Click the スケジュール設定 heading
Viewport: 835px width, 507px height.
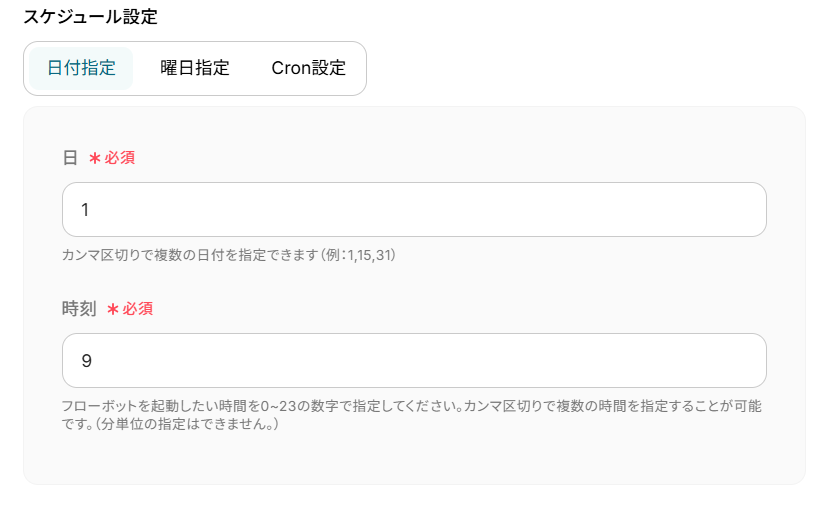pyautogui.click(x=90, y=17)
